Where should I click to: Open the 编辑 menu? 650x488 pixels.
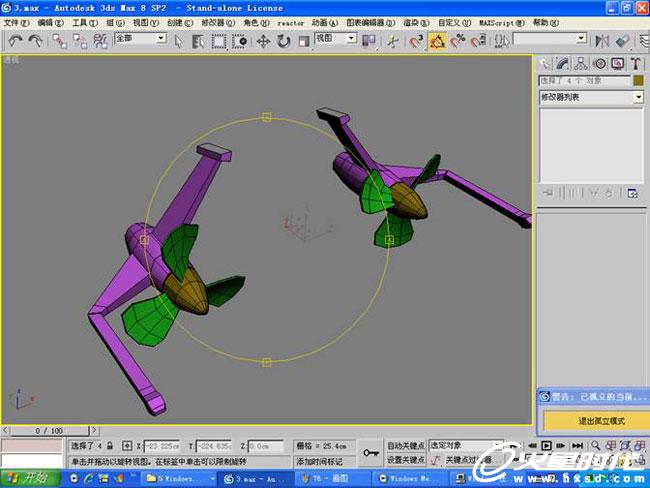tap(51, 22)
